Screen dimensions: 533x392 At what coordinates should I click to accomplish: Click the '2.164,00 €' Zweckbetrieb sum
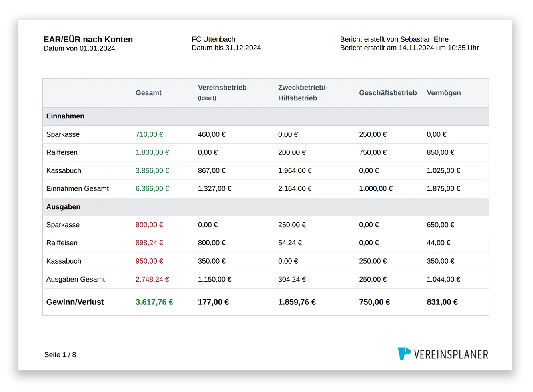pos(295,188)
